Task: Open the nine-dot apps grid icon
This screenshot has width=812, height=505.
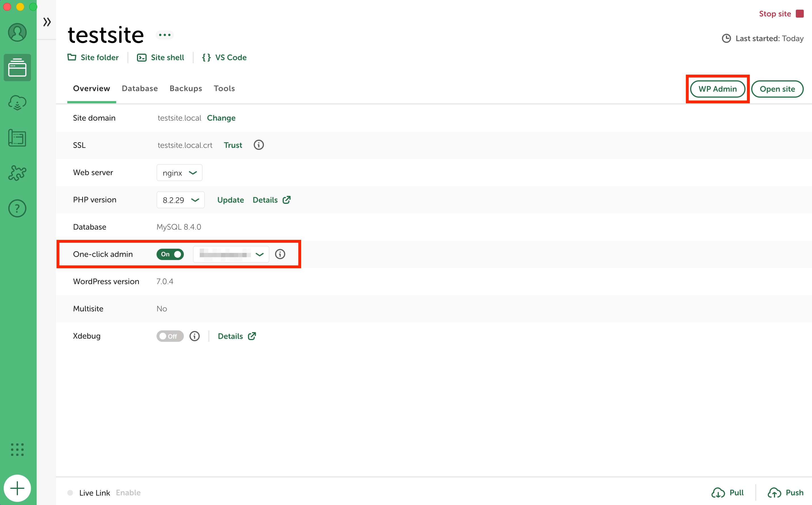Action: point(17,450)
